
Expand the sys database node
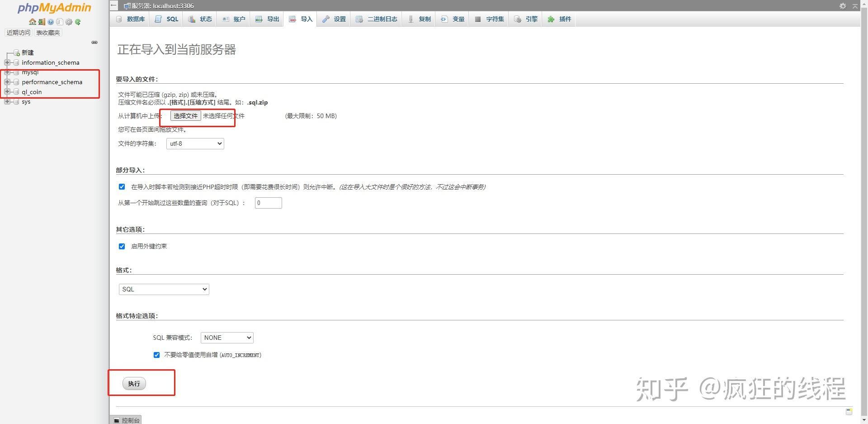click(7, 102)
